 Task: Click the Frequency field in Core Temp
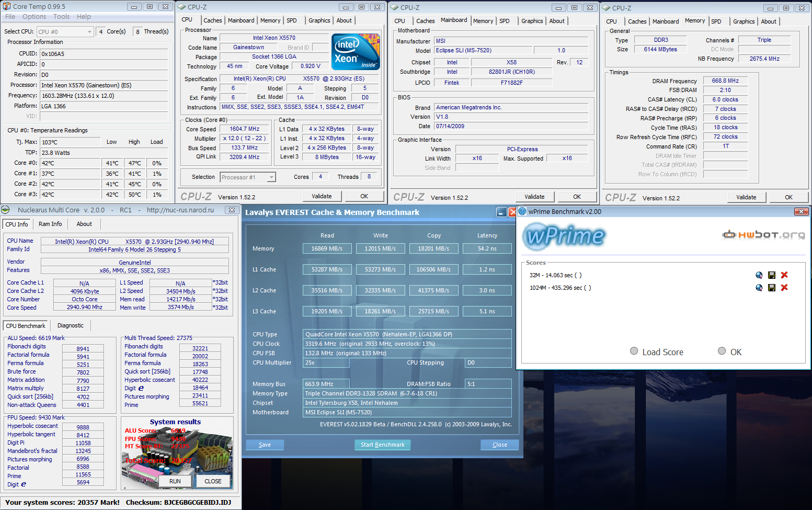tap(104, 96)
